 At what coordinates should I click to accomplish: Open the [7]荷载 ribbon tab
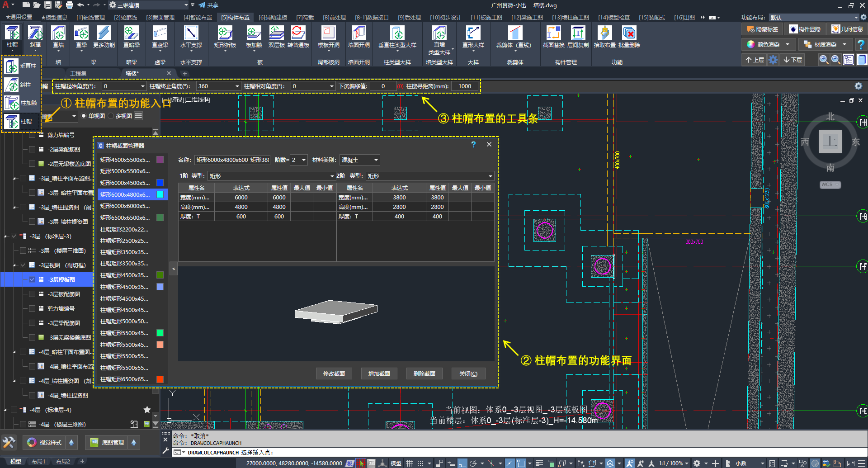pyautogui.click(x=305, y=17)
